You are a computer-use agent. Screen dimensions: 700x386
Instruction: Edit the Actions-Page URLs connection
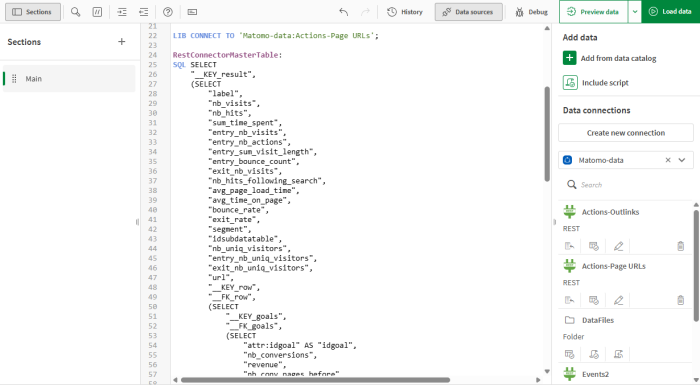pos(618,300)
